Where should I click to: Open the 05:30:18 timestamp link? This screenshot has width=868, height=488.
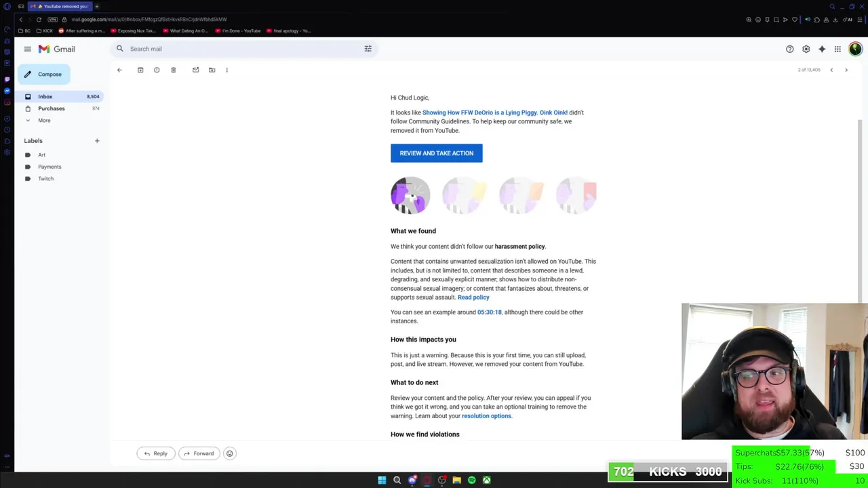[x=489, y=312]
